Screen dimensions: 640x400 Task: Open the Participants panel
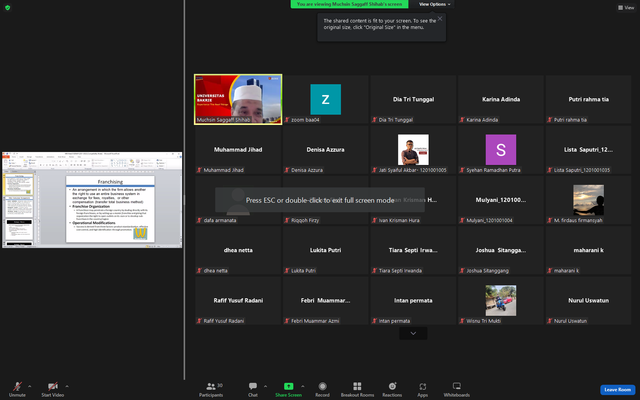coord(211,389)
